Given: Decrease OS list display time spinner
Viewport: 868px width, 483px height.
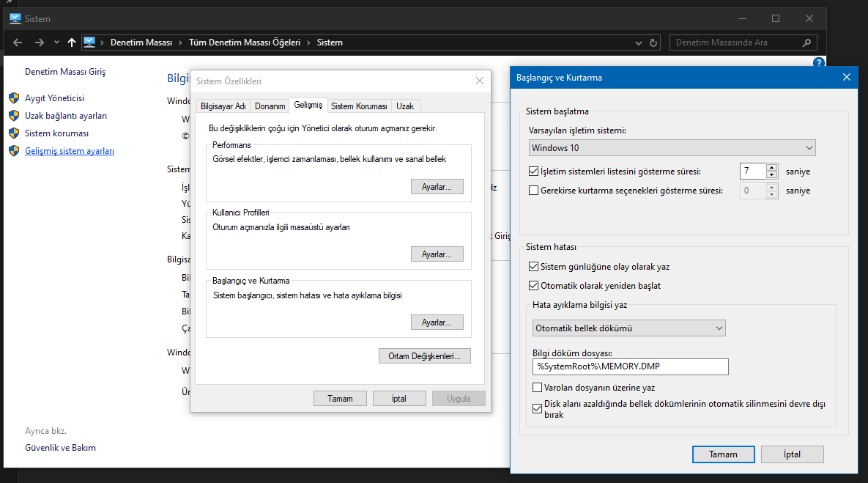Looking at the screenshot, I should pos(772,175).
